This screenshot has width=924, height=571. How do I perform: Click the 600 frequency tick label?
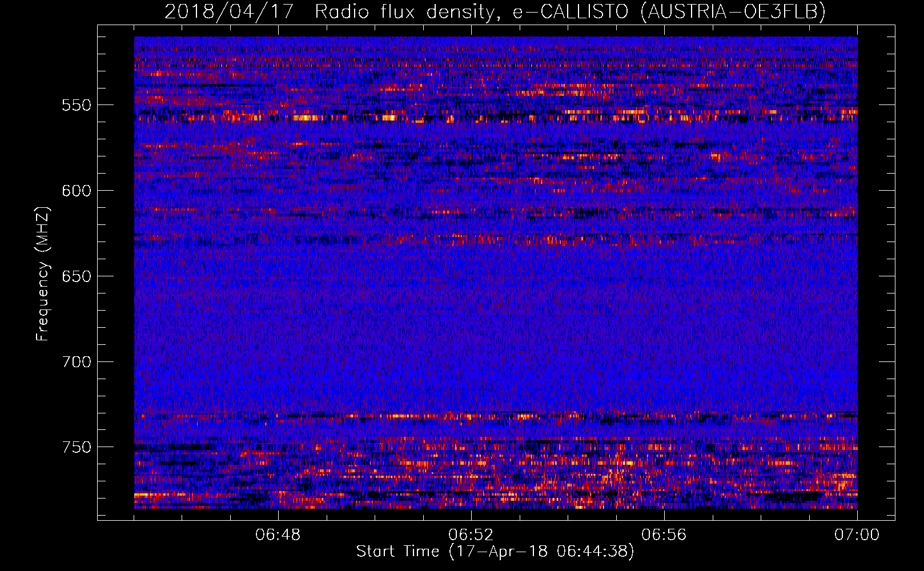[x=76, y=191]
